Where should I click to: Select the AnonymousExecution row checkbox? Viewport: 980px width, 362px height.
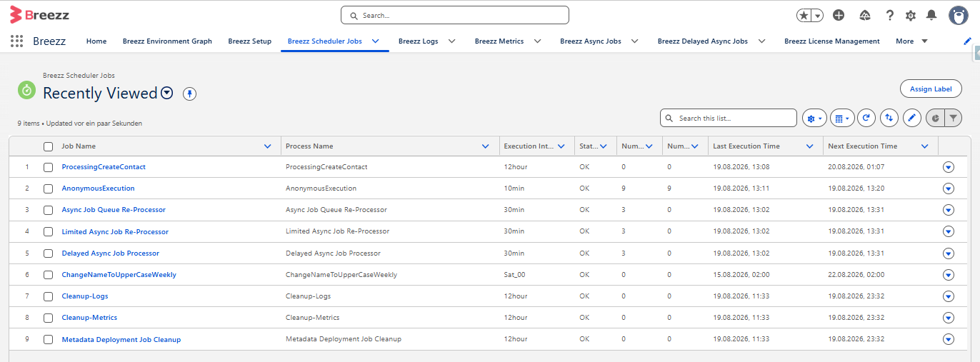(48, 188)
